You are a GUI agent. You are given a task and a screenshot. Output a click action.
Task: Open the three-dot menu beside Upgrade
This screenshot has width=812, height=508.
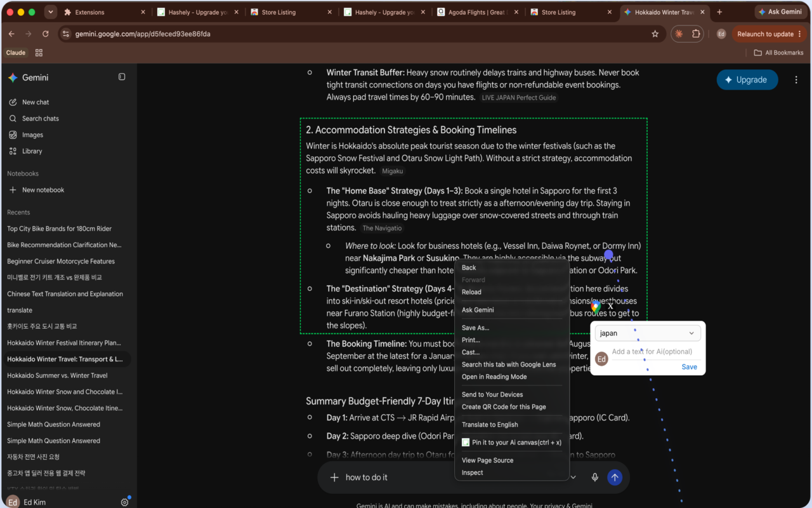796,80
